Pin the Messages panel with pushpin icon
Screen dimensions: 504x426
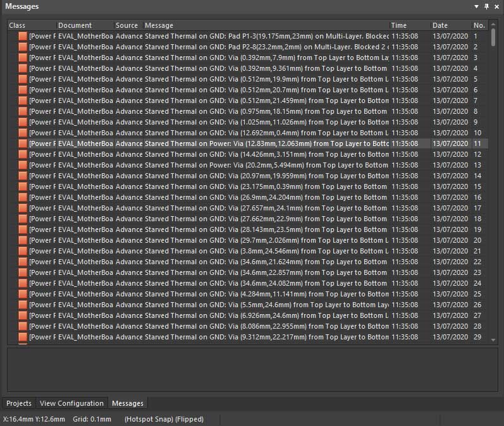pyautogui.click(x=486, y=6)
